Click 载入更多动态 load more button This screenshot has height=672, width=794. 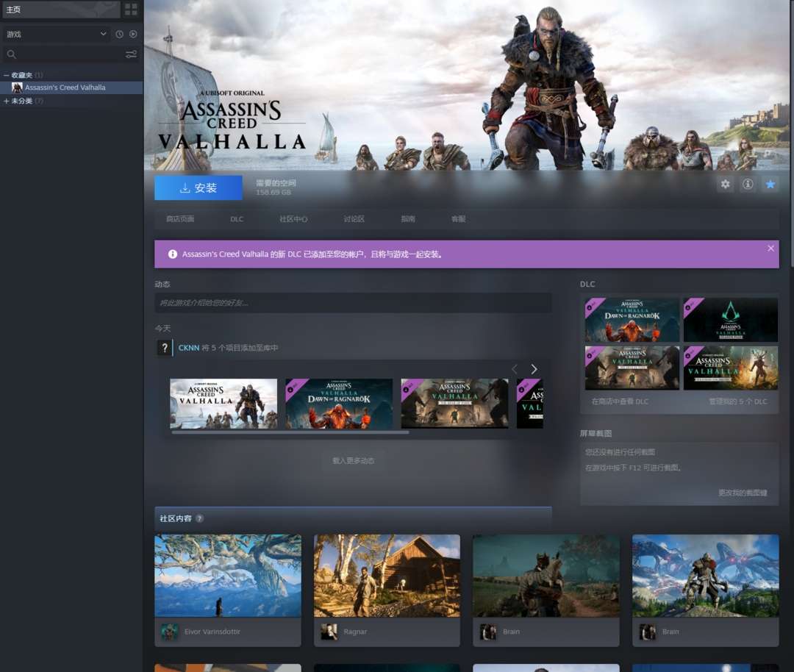[354, 461]
